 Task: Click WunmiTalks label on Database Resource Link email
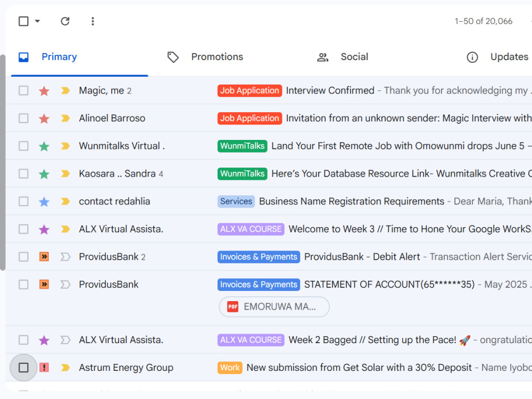coord(242,174)
